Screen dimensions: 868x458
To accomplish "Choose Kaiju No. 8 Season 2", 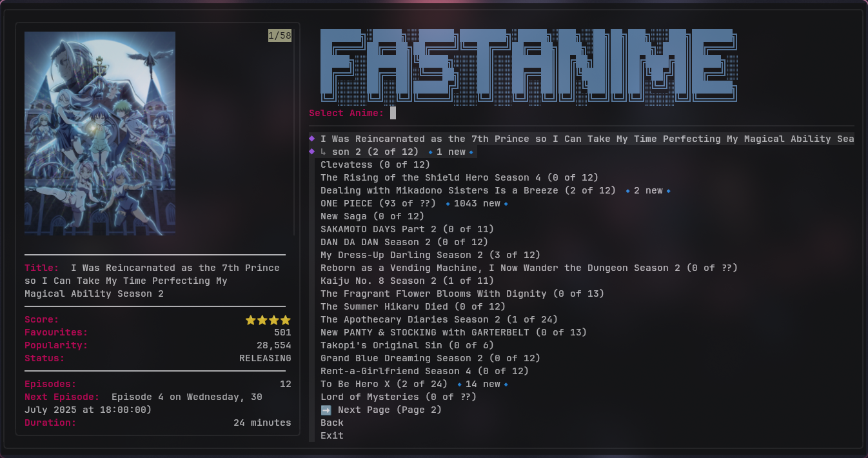I will pos(408,281).
